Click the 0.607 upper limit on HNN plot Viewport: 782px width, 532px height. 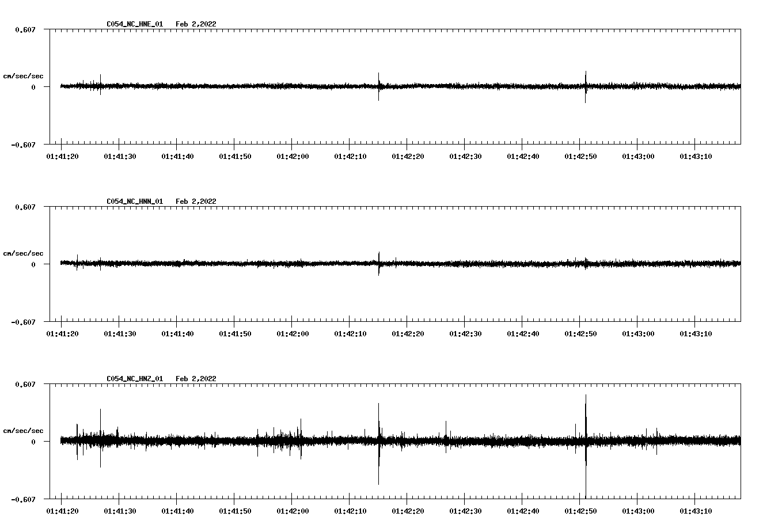point(25,207)
